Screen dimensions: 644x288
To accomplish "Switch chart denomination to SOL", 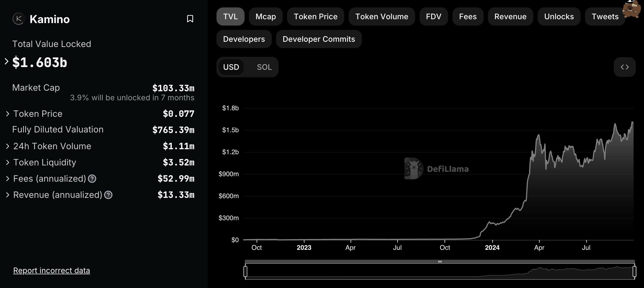I will point(264,67).
